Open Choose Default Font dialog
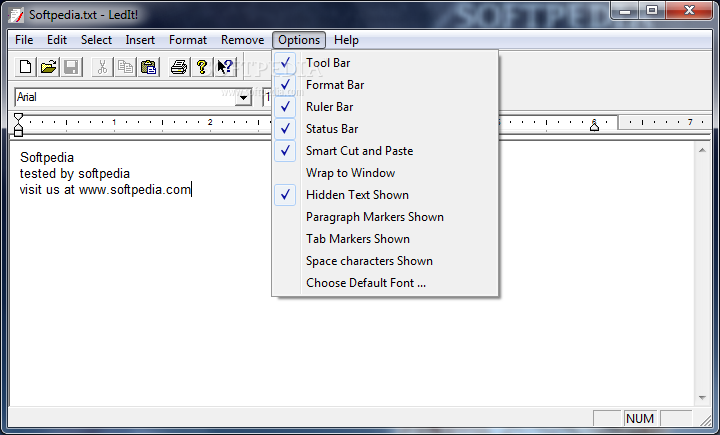 pyautogui.click(x=385, y=283)
